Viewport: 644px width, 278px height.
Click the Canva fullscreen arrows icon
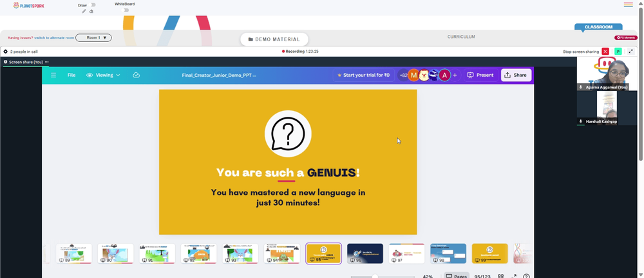(514, 277)
